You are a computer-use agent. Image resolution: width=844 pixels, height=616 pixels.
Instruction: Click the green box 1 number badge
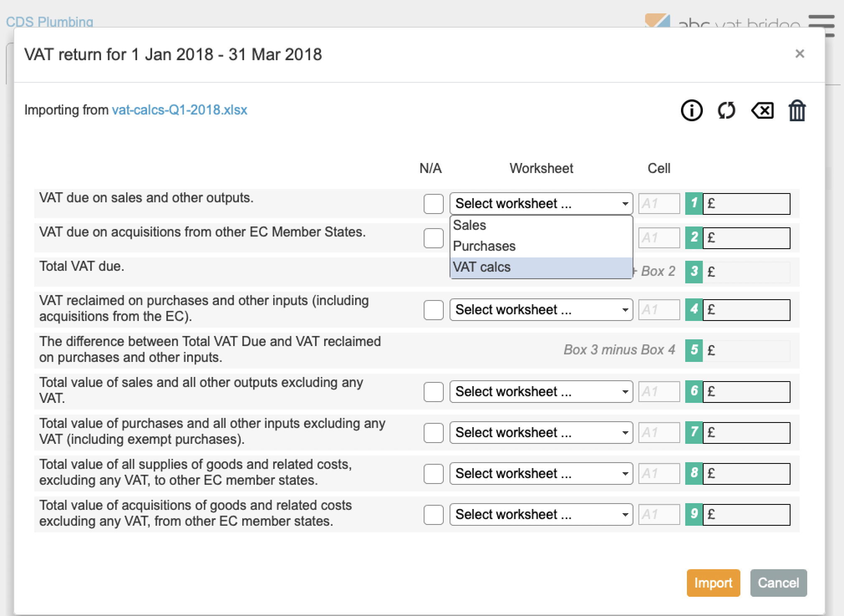pyautogui.click(x=694, y=204)
